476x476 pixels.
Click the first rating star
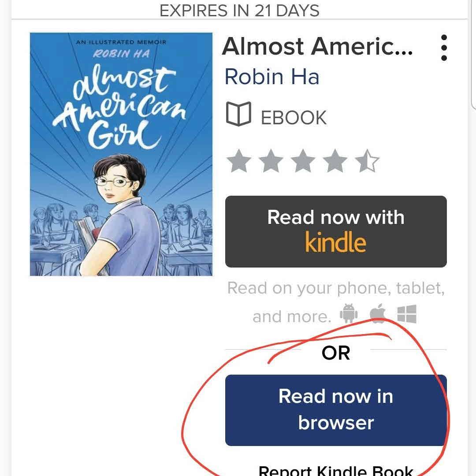coord(239,161)
